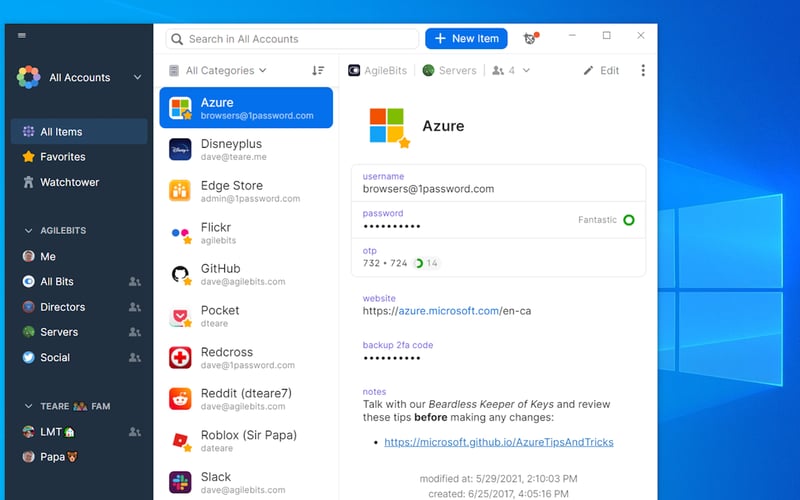This screenshot has height=500, width=800.
Task: Open Favorites in the sidebar
Action: tap(79, 157)
